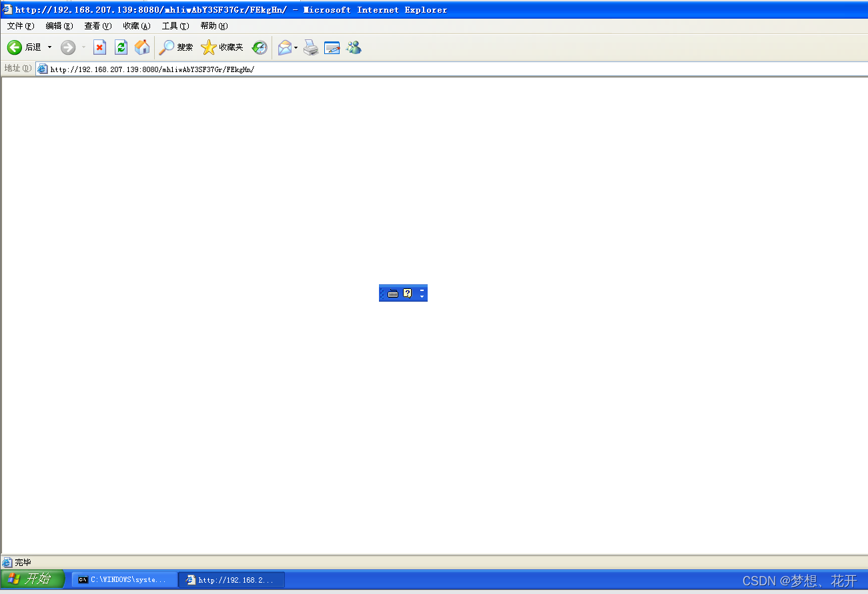
Task: Open the Messenger people icon
Action: pos(354,47)
